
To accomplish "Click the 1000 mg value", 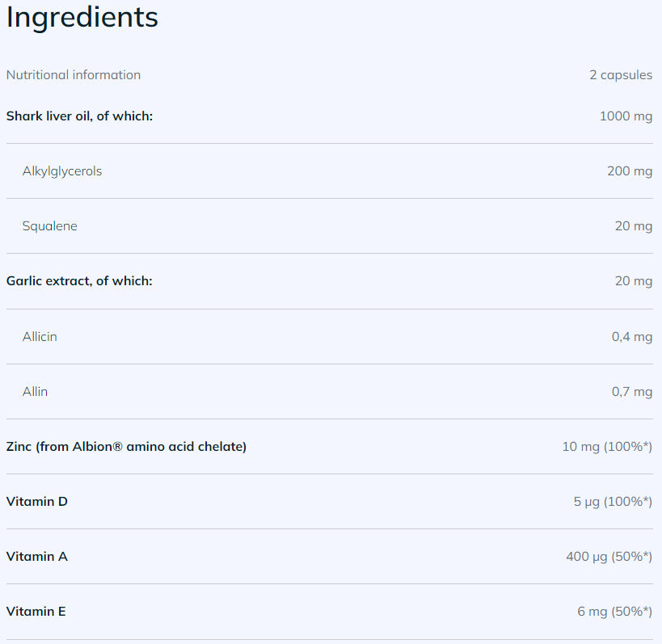I will (x=625, y=116).
